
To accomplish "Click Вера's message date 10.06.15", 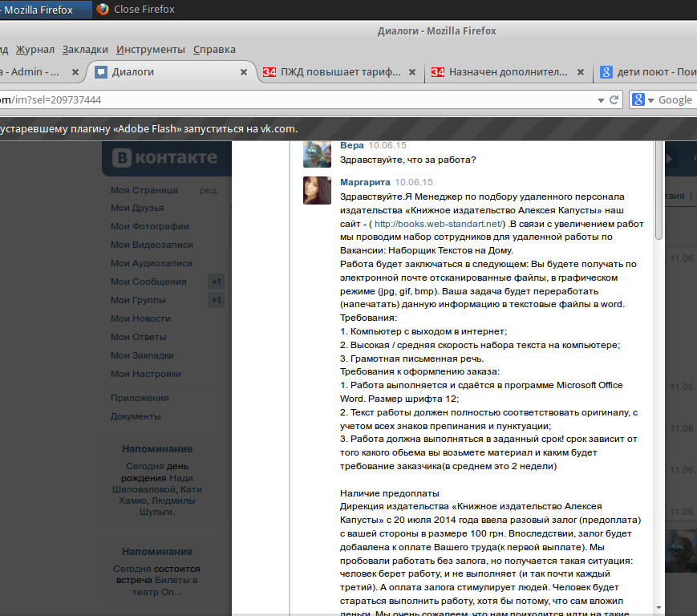I will (x=387, y=145).
